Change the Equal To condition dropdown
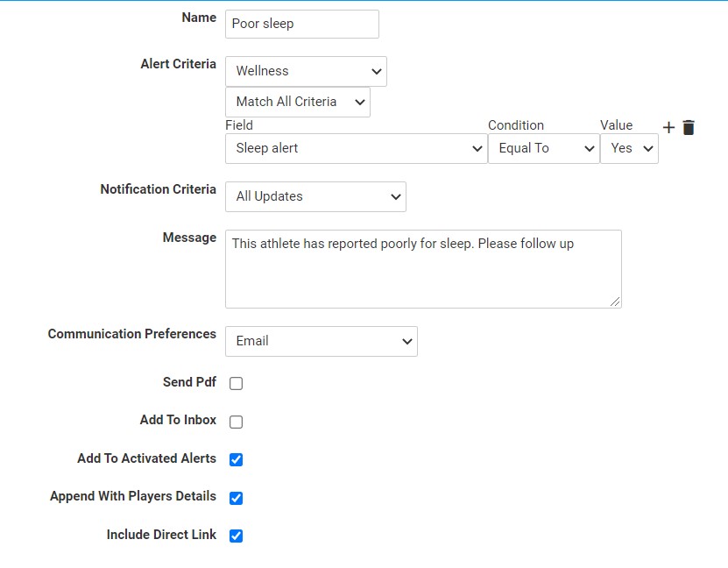This screenshot has height=568, width=728. 544,149
